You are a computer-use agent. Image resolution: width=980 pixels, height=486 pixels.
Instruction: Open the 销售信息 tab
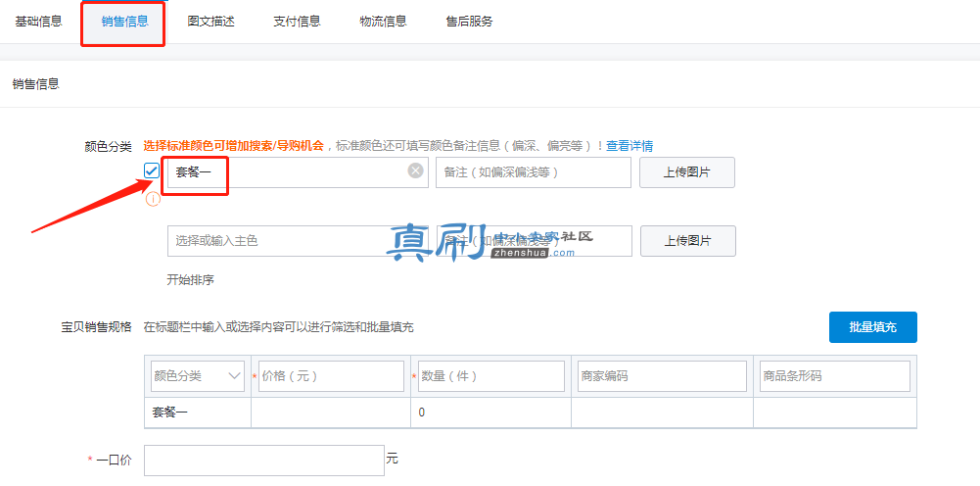click(125, 22)
